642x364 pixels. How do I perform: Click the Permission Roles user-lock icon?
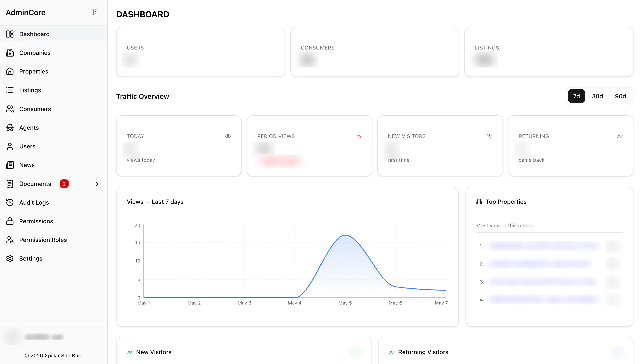tap(10, 240)
